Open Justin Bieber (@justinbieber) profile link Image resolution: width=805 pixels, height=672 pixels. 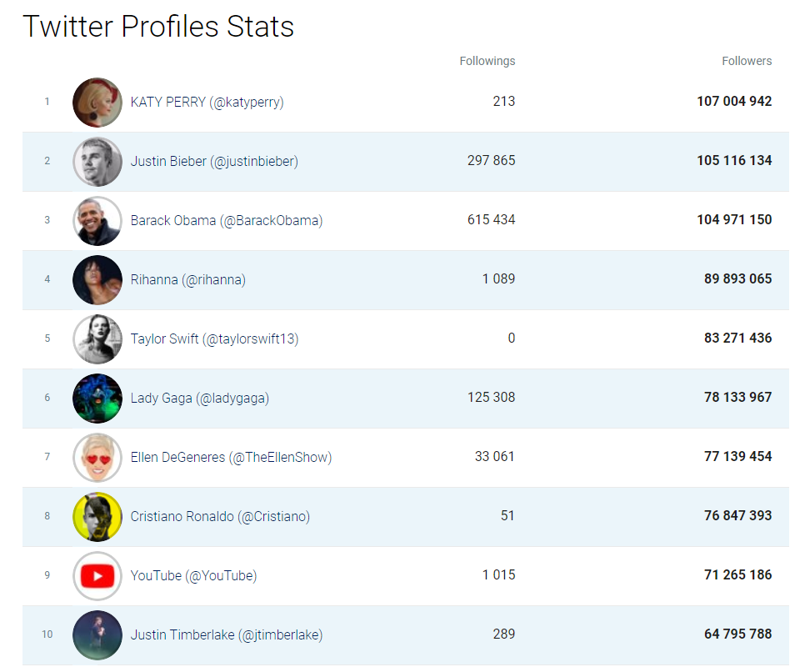(214, 162)
